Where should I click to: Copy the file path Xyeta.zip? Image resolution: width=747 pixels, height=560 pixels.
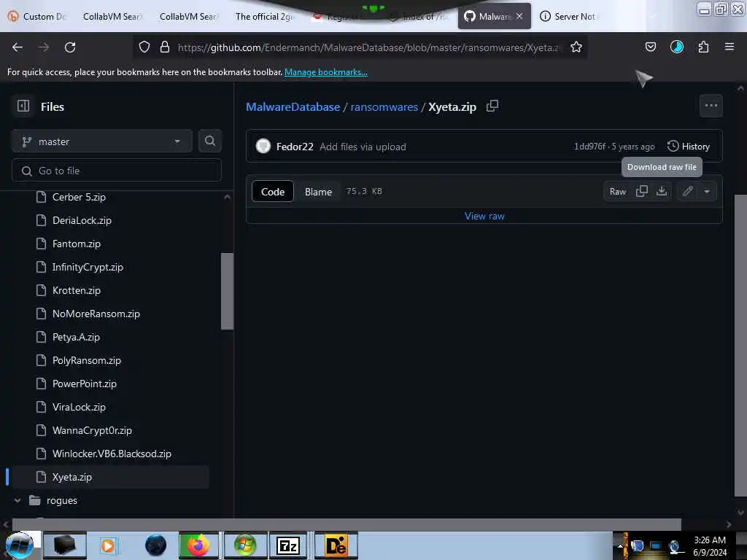[x=492, y=106]
